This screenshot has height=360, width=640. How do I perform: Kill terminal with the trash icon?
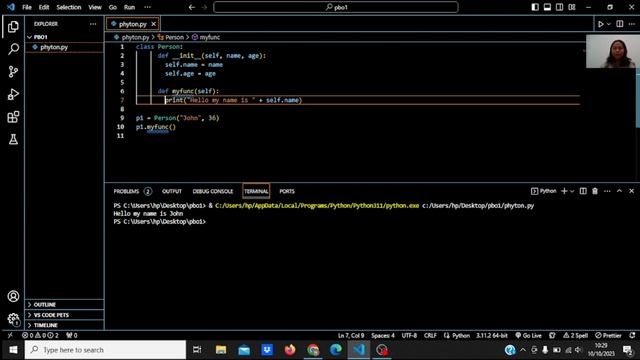coord(595,191)
